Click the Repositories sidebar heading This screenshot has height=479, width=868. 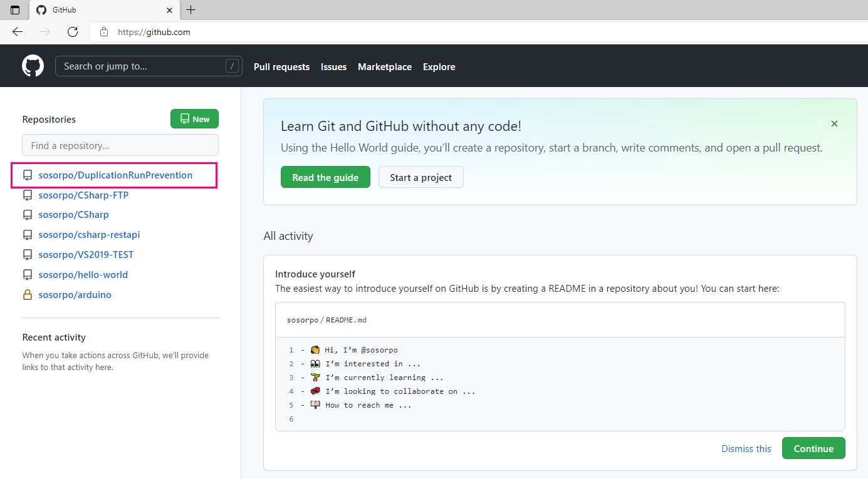(49, 120)
